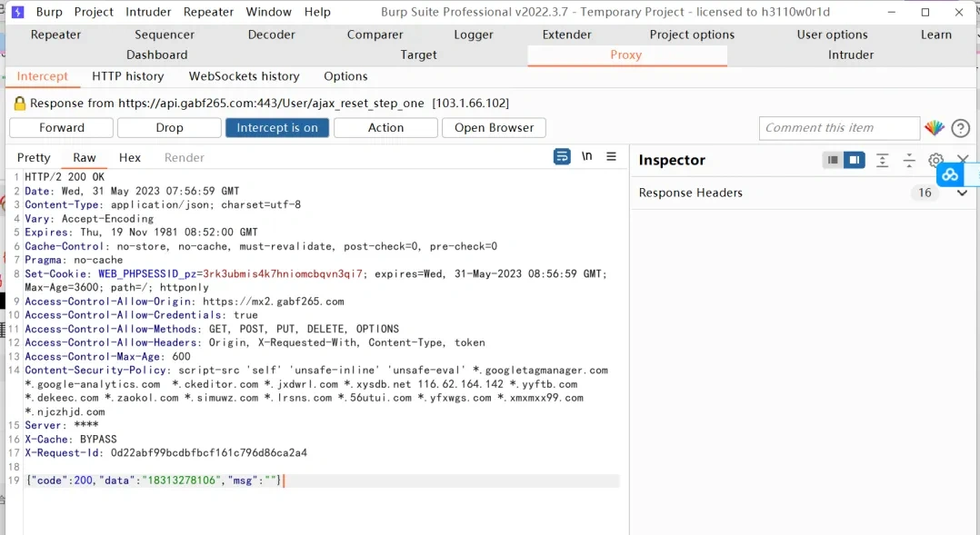This screenshot has height=535, width=980.
Task: Click the HTTP/2 200 OK status line
Action: pos(65,177)
